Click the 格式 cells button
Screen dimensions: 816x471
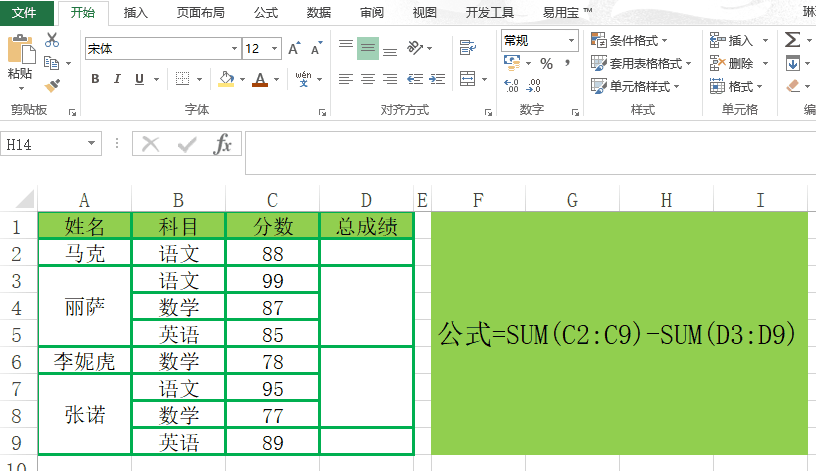(x=736, y=86)
